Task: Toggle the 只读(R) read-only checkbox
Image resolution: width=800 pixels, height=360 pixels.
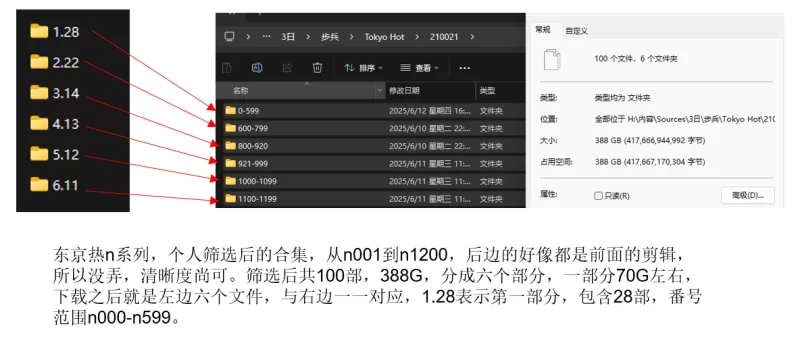Action: click(598, 196)
